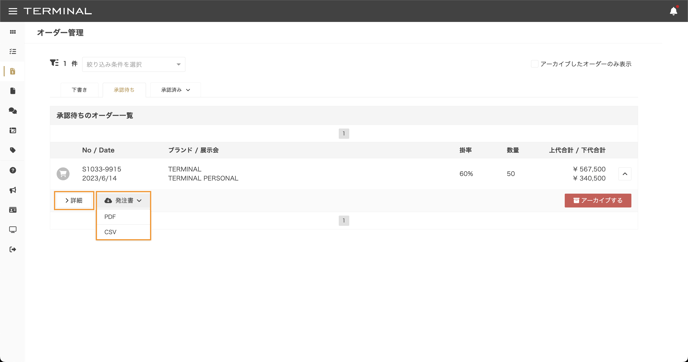Switch to the 下書き tab

79,90
